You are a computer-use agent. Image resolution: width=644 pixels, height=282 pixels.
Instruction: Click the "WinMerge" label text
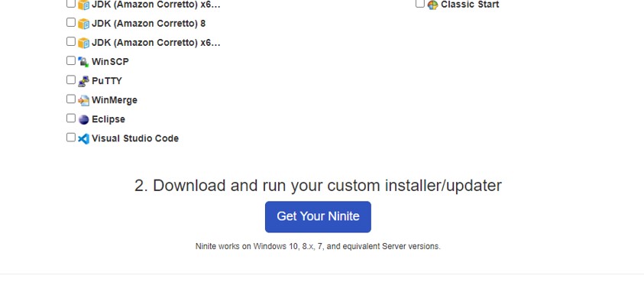115,100
